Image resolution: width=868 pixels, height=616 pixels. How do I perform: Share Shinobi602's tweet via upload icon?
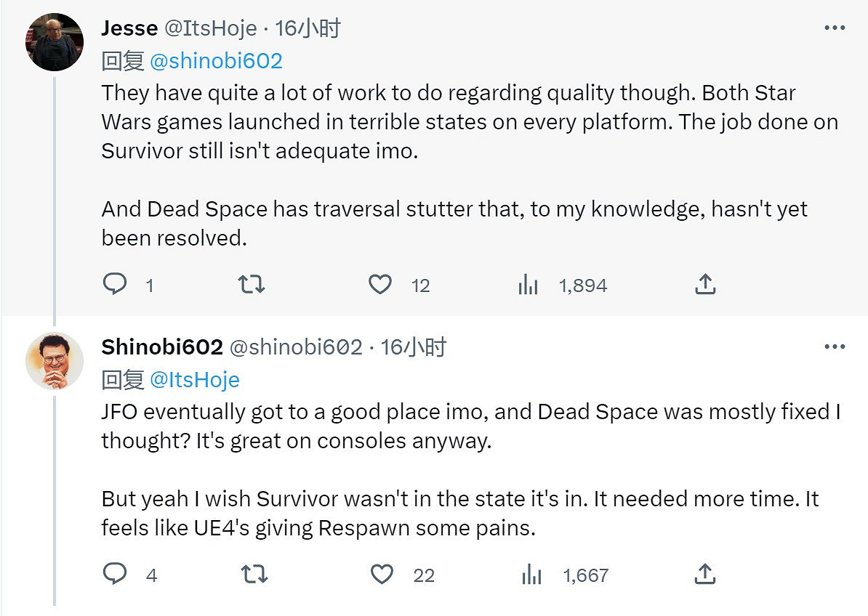[x=705, y=575]
